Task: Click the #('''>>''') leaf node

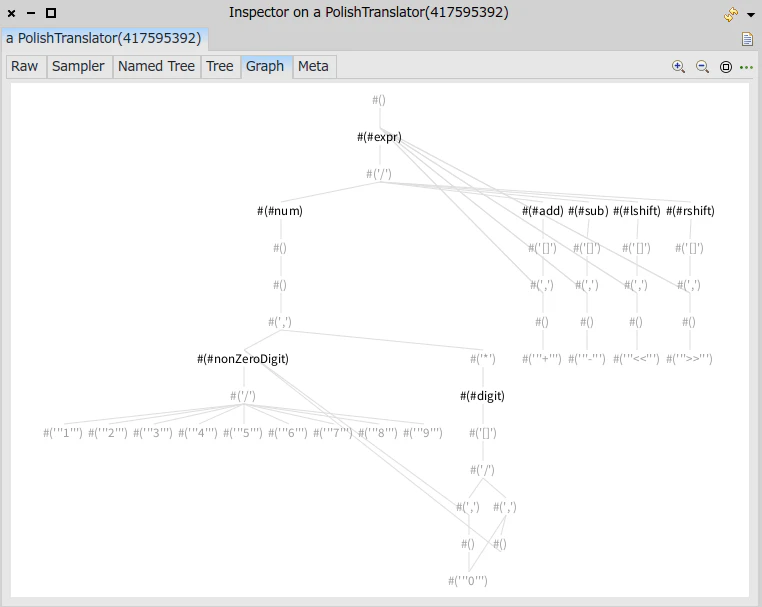Action: click(x=689, y=359)
